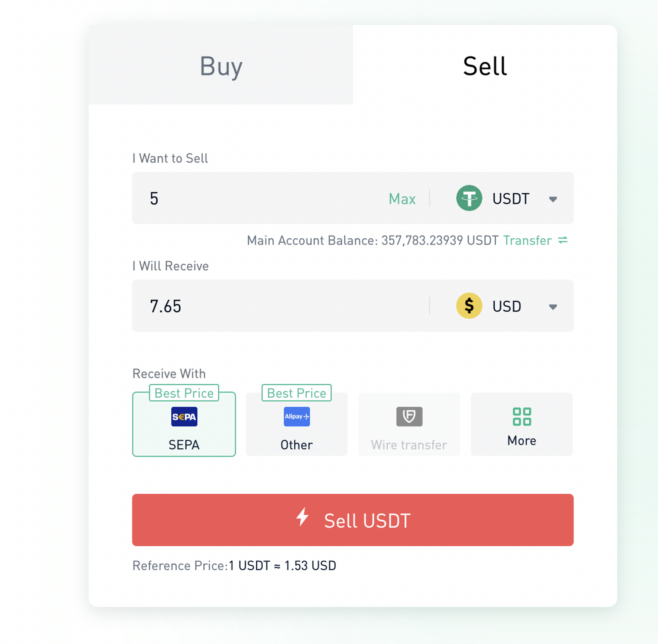658x644 pixels.
Task: Pick the Wire transfer payment option
Action: tap(409, 424)
